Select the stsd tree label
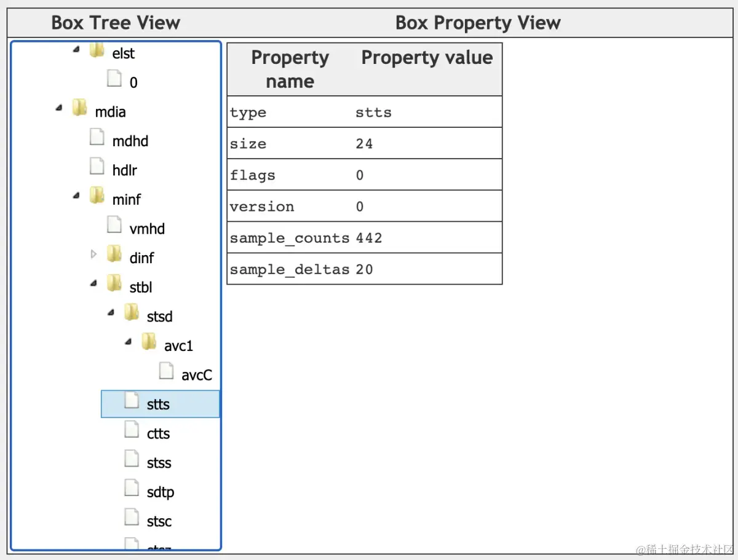Screen dimensions: 738x560 click(160, 317)
